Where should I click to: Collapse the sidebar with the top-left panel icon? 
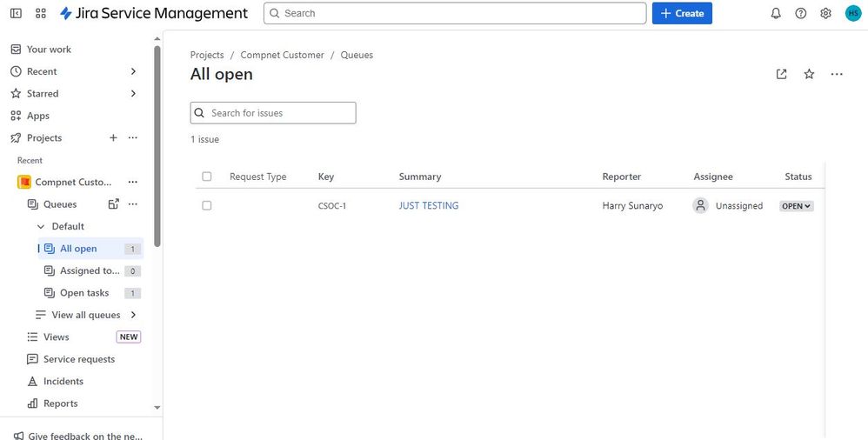pyautogui.click(x=16, y=13)
